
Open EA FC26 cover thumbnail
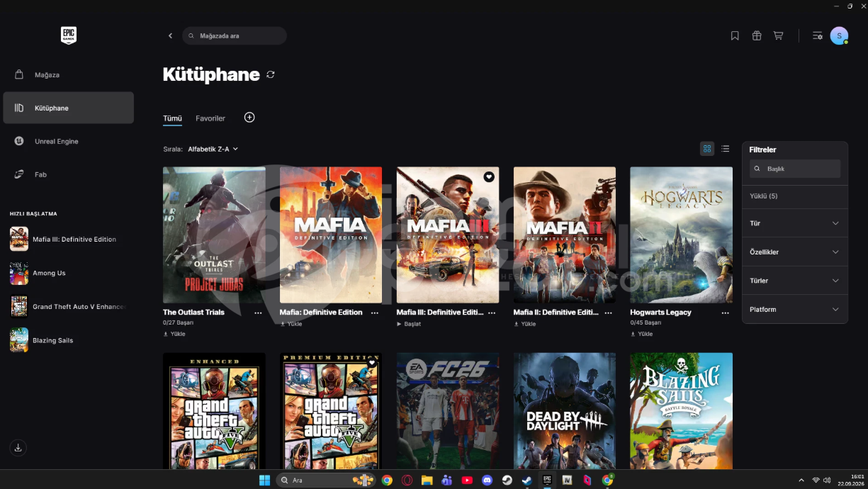coord(448,411)
